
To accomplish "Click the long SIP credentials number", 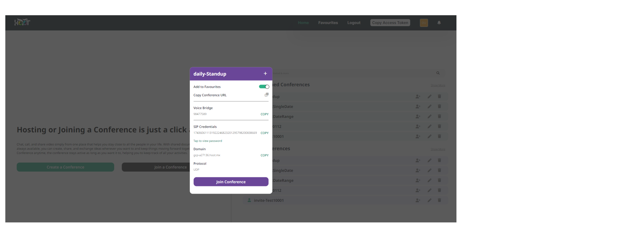I will pos(225,133).
